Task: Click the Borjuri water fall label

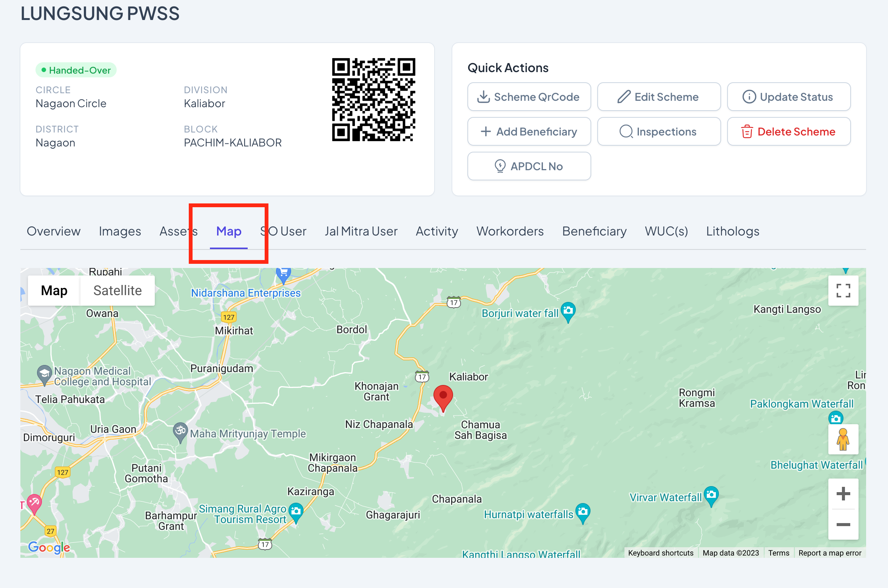Action: [520, 313]
